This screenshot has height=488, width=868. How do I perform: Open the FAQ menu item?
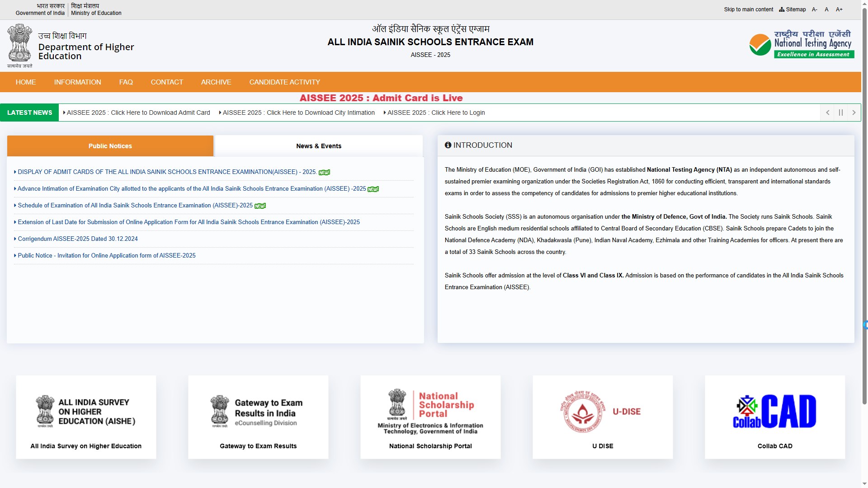pos(126,82)
